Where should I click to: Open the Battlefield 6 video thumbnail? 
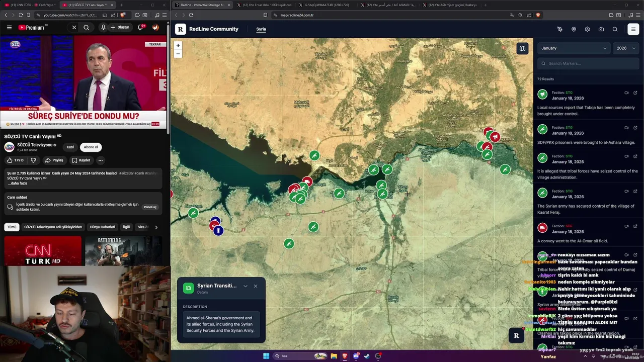click(x=123, y=251)
